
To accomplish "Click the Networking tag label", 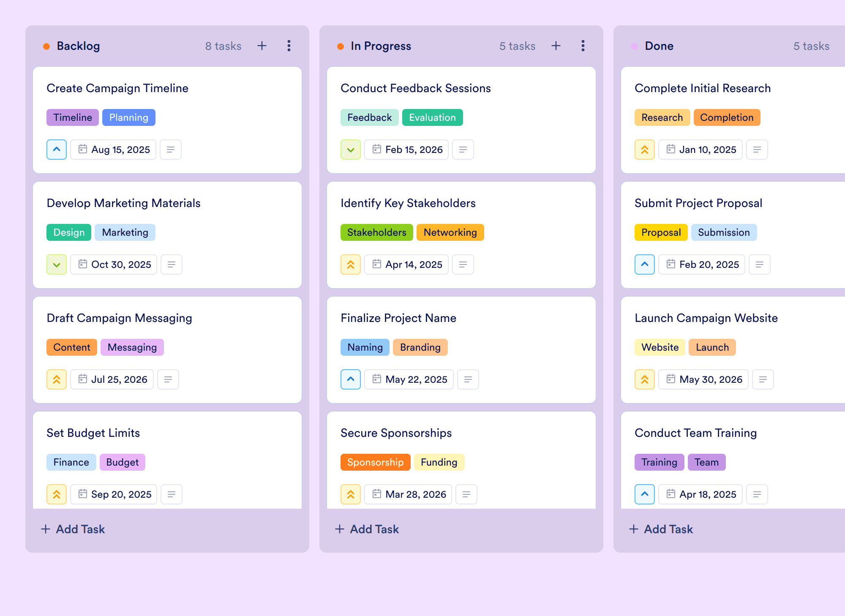I will (x=450, y=232).
